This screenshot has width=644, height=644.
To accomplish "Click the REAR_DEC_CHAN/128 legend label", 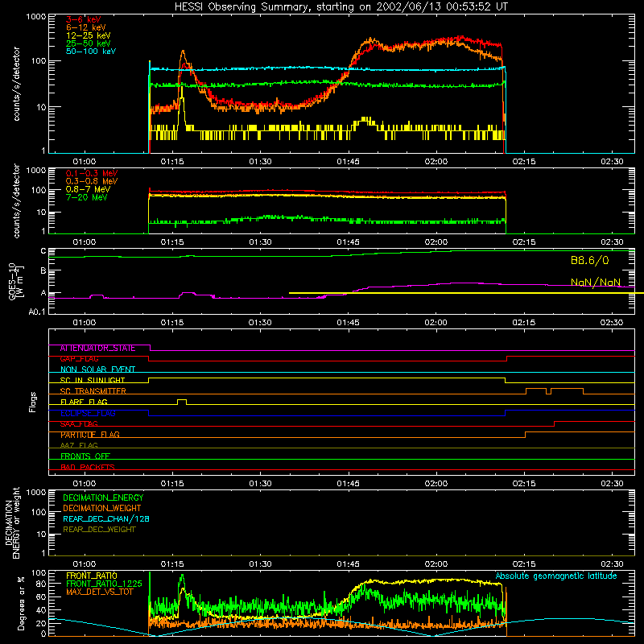I will [x=106, y=518].
